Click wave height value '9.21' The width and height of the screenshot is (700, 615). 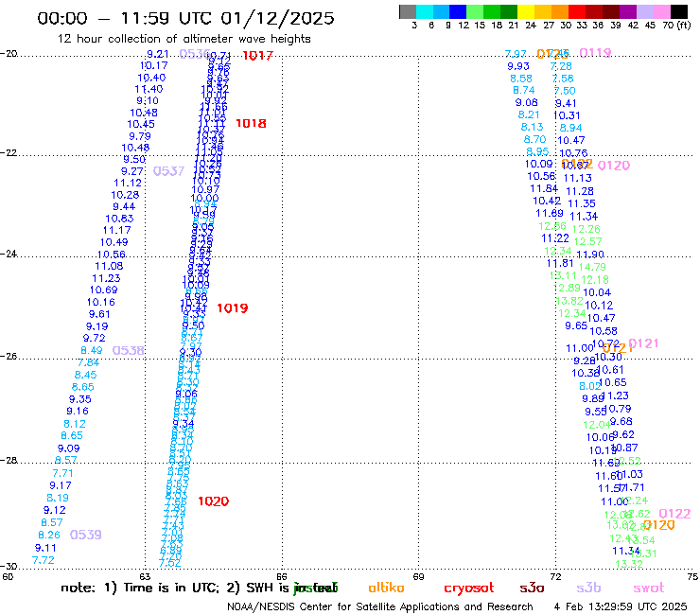click(158, 54)
